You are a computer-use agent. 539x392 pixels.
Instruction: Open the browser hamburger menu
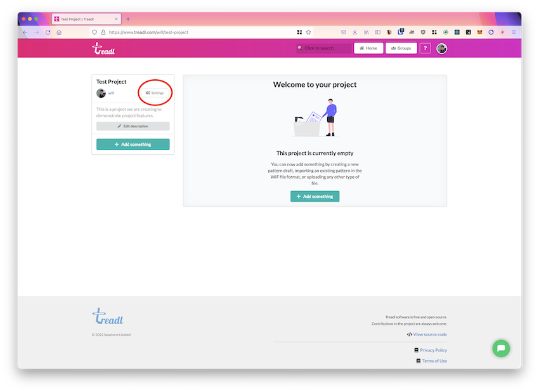coord(514,32)
